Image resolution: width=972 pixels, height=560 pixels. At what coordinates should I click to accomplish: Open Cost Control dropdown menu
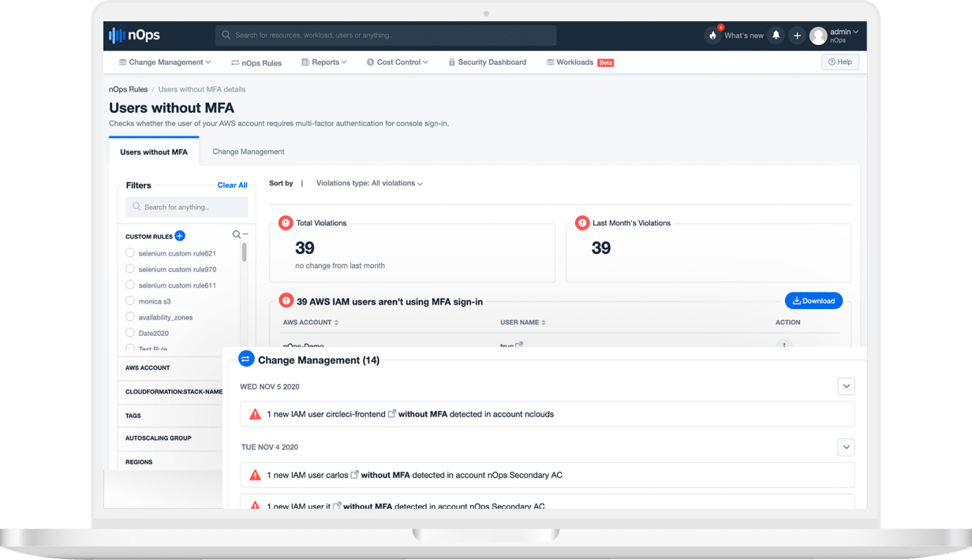pos(398,62)
